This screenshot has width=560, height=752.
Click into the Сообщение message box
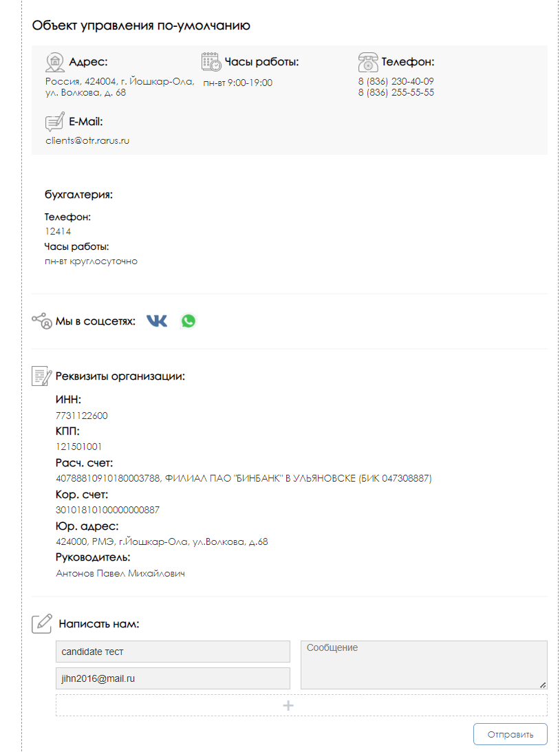[424, 665]
